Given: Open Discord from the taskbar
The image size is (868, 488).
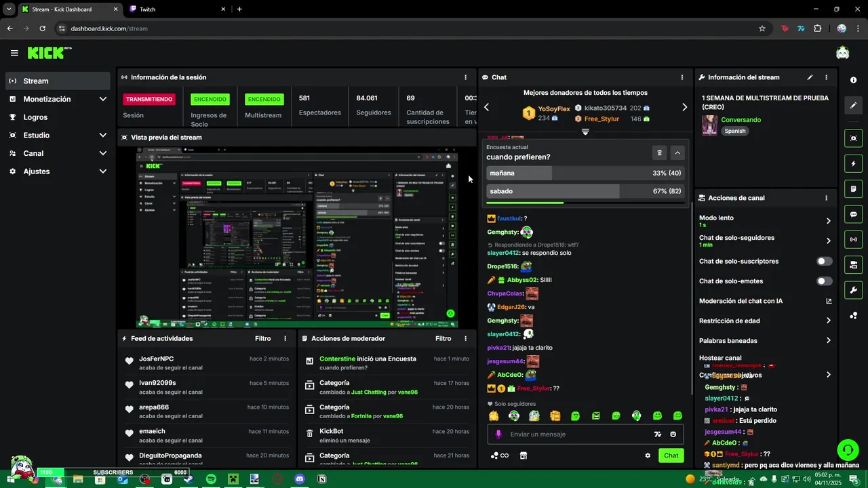Looking at the screenshot, I should [300, 479].
